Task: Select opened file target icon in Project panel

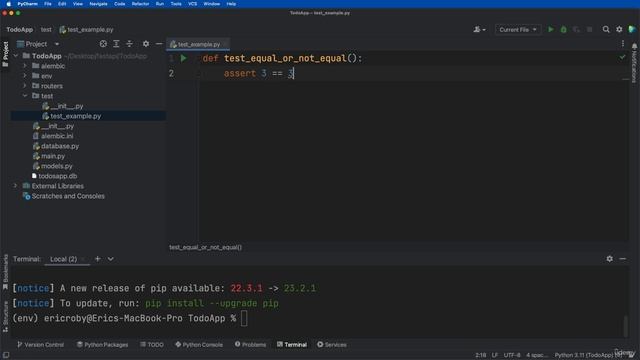Action: tap(103, 44)
